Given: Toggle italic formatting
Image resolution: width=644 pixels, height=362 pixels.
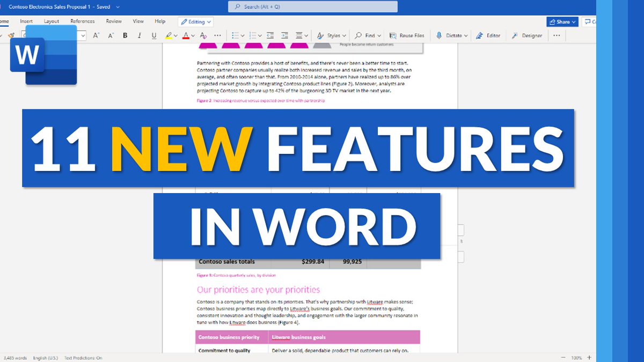Looking at the screenshot, I should (x=140, y=35).
